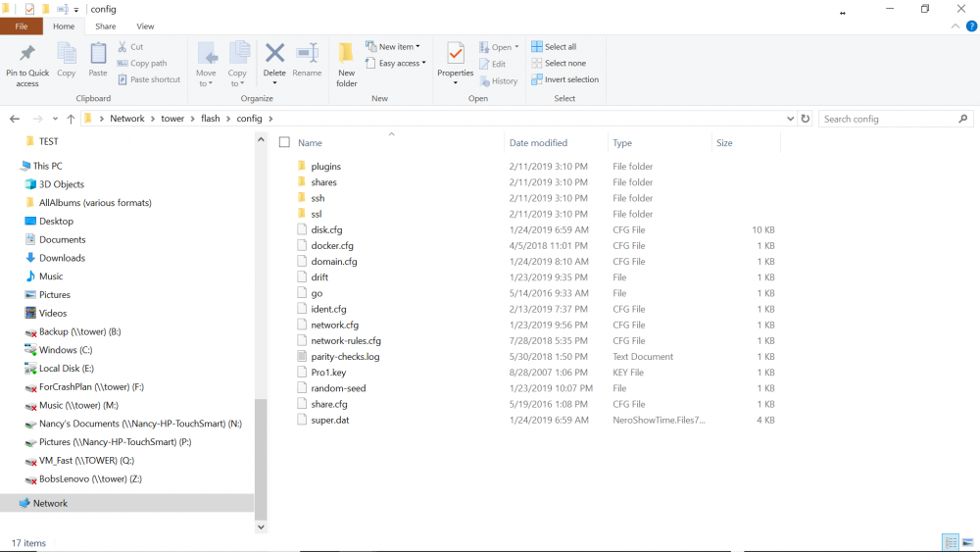
Task: Refresh the config folder view
Action: (806, 119)
